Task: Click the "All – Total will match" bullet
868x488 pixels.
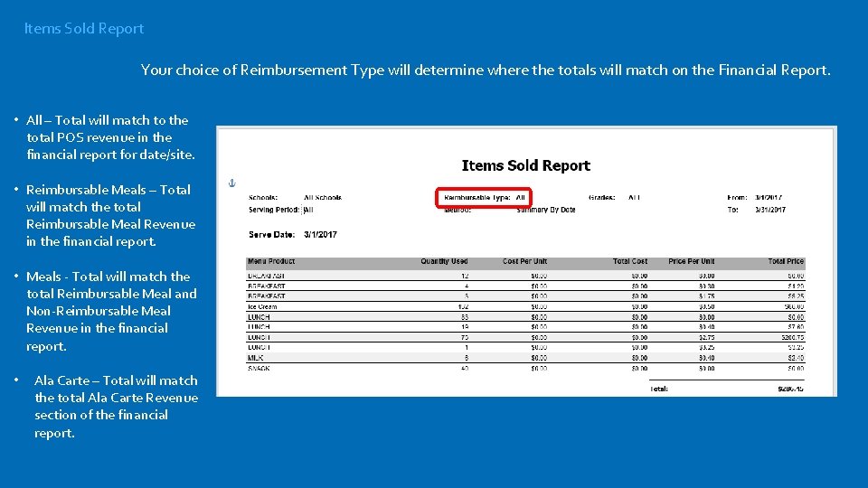Action: (110, 137)
